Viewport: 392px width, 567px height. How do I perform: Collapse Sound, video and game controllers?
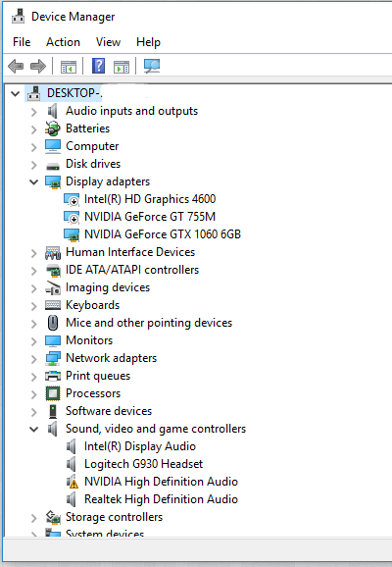point(33,430)
